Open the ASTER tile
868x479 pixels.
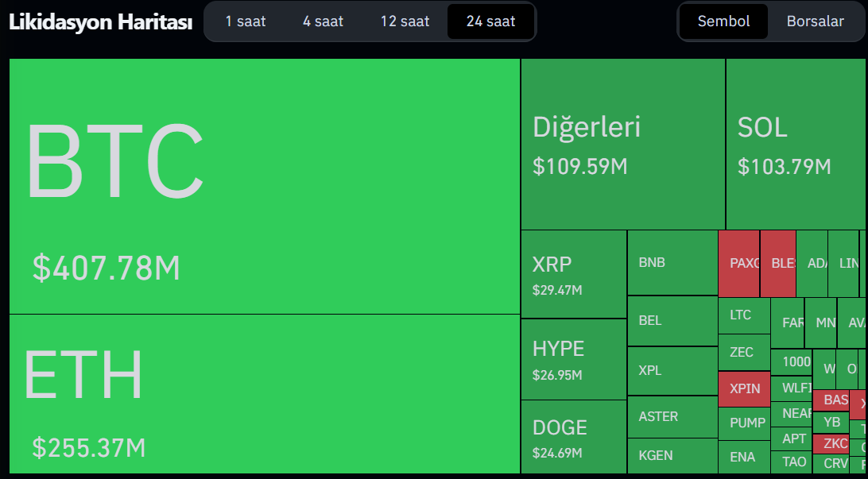tap(672, 416)
